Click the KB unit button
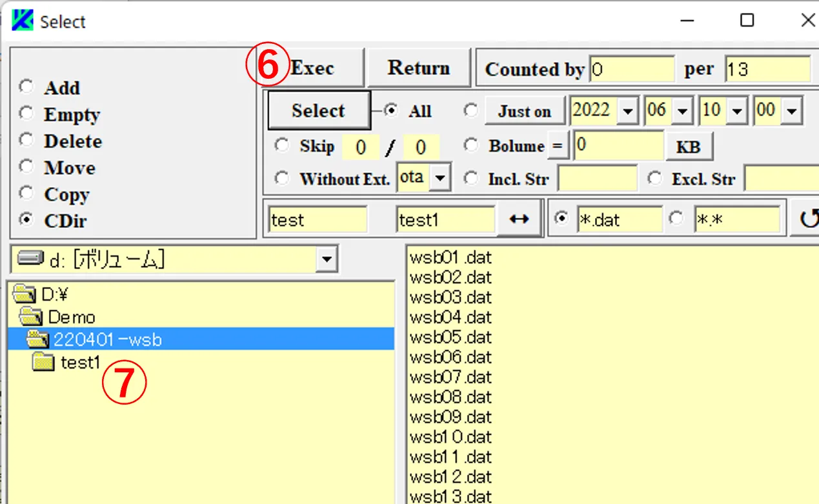 click(x=689, y=146)
